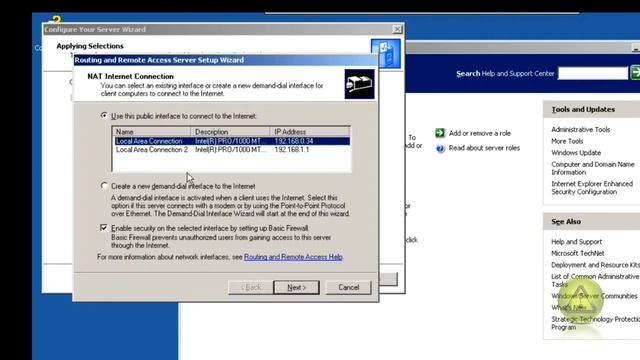
Task: Click IP address 192.168.1.1 cell
Action: pos(292,150)
